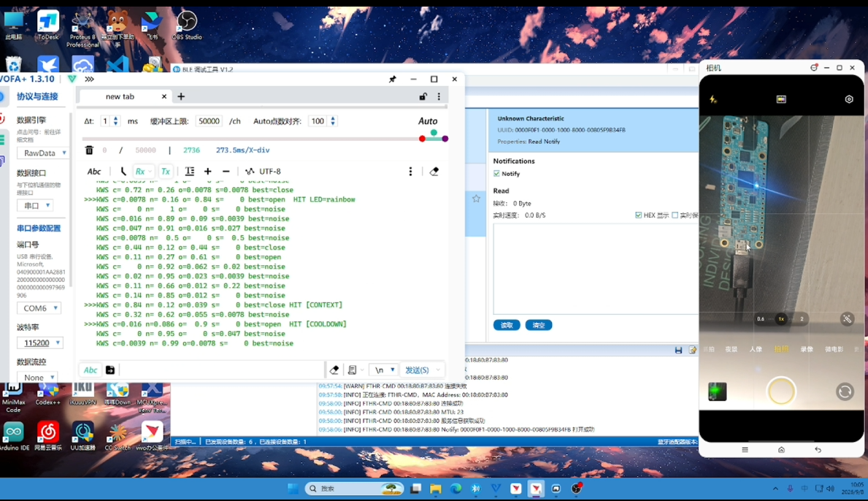Clear the VOFA+ buffer with trash icon

pos(89,150)
